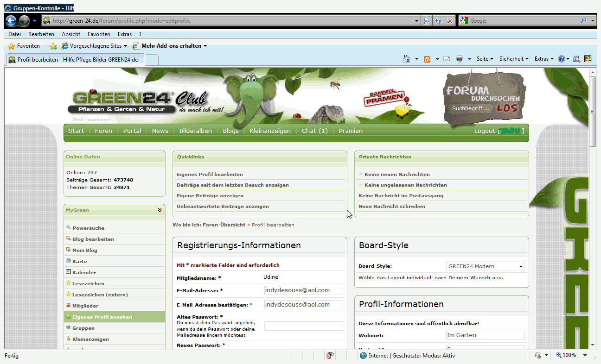This screenshot has height=364, width=601.
Task: Click Neue Nachricht schreiben link
Action: coord(392,207)
